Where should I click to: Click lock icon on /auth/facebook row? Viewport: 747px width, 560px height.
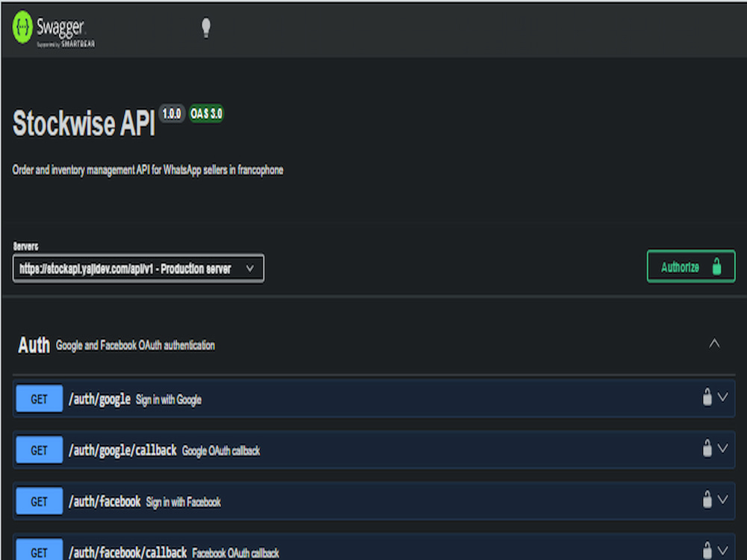tap(707, 500)
